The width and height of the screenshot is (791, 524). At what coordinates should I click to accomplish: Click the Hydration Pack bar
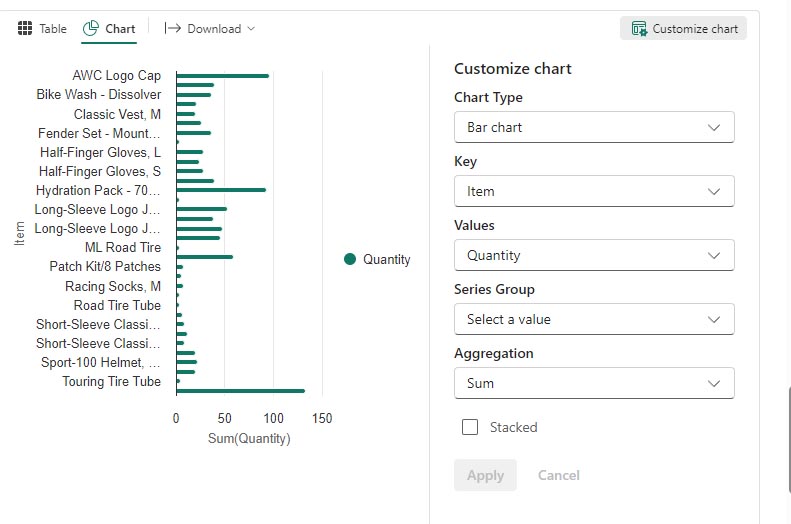click(x=221, y=190)
